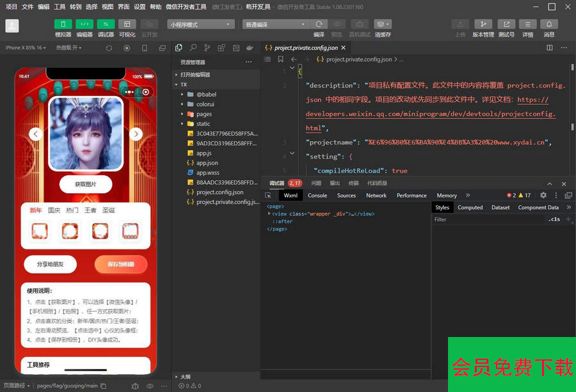
Task: Switch to the Memory tab
Action: 447,195
